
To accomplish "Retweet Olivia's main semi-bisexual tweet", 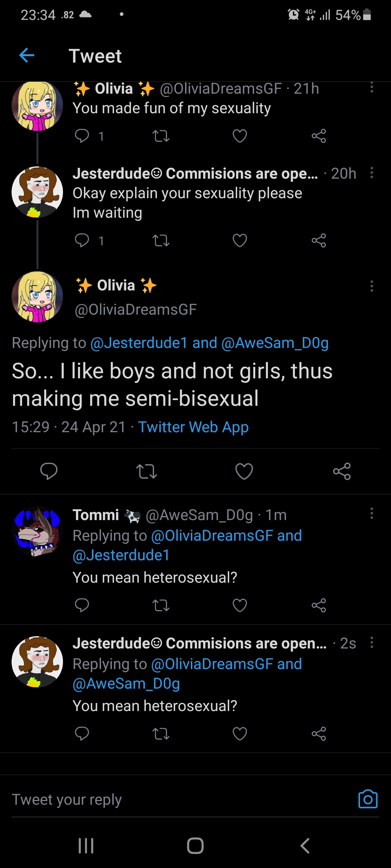I will (146, 471).
